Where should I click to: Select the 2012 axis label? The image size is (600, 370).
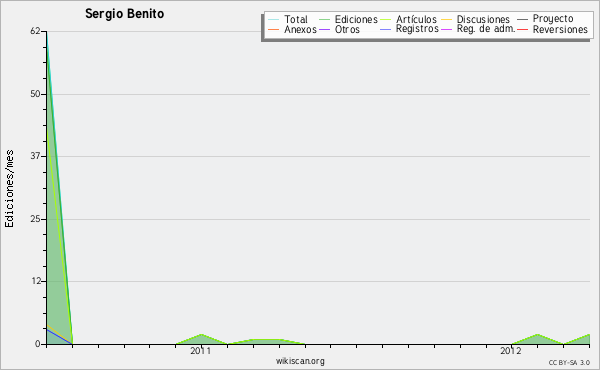(510, 351)
